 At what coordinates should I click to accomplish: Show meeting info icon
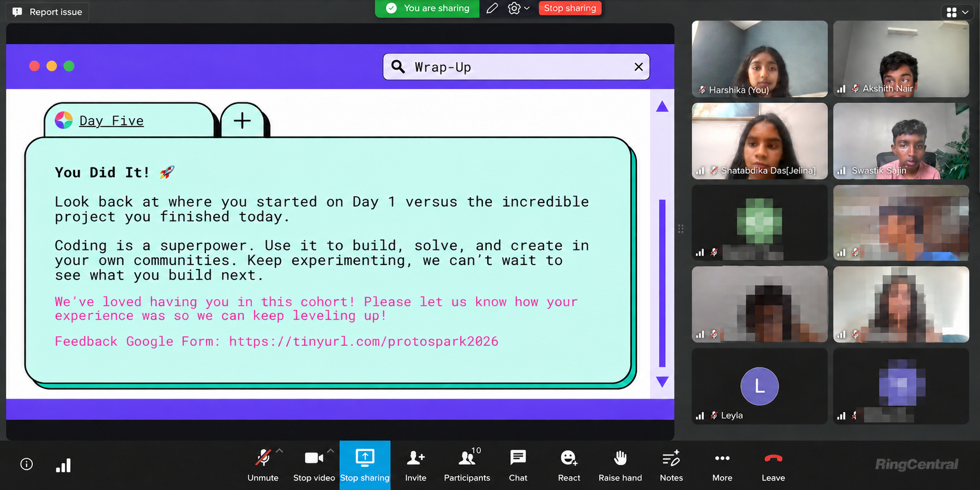27,464
